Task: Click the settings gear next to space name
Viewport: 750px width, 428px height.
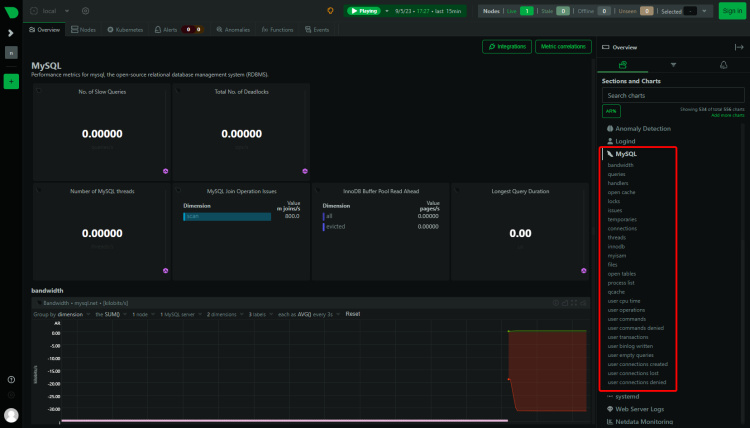Action: click(85, 11)
